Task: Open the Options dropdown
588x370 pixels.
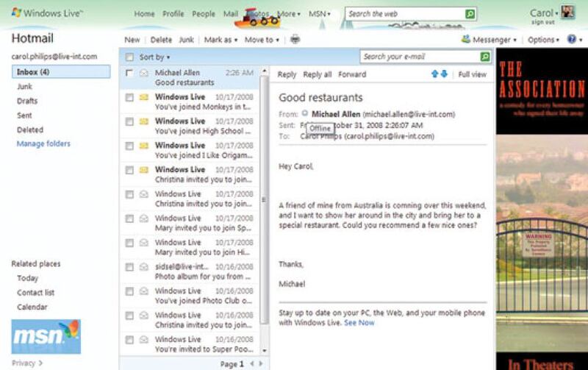Action: coord(543,40)
